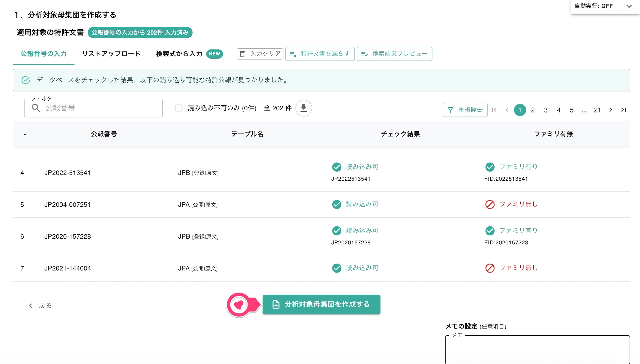
Task: Select page 3 in pagination
Action: click(x=546, y=110)
